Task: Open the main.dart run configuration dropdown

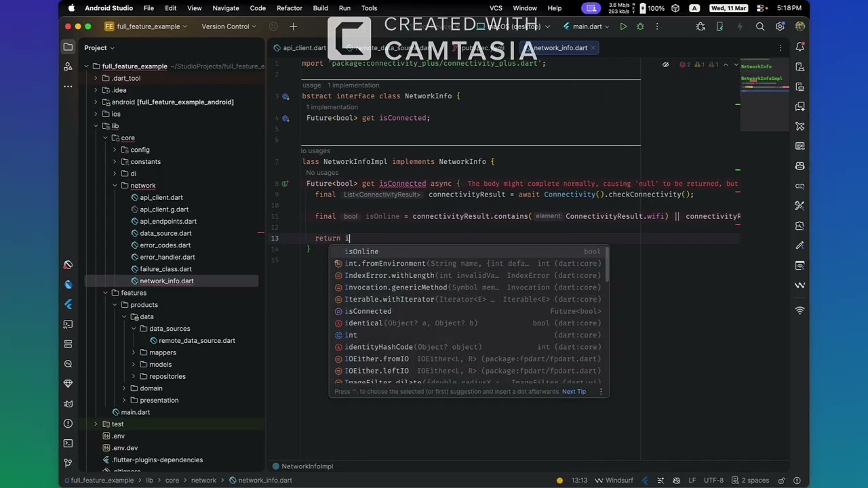Action: coord(587,26)
